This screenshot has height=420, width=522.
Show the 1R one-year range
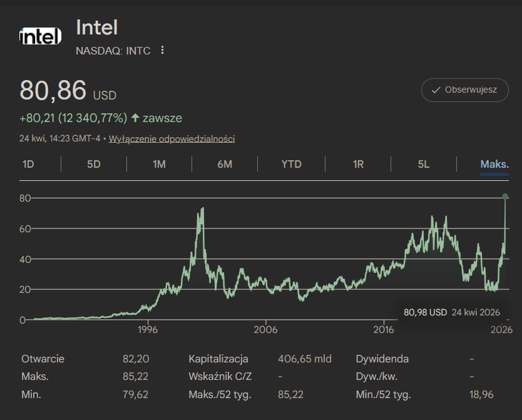point(358,164)
